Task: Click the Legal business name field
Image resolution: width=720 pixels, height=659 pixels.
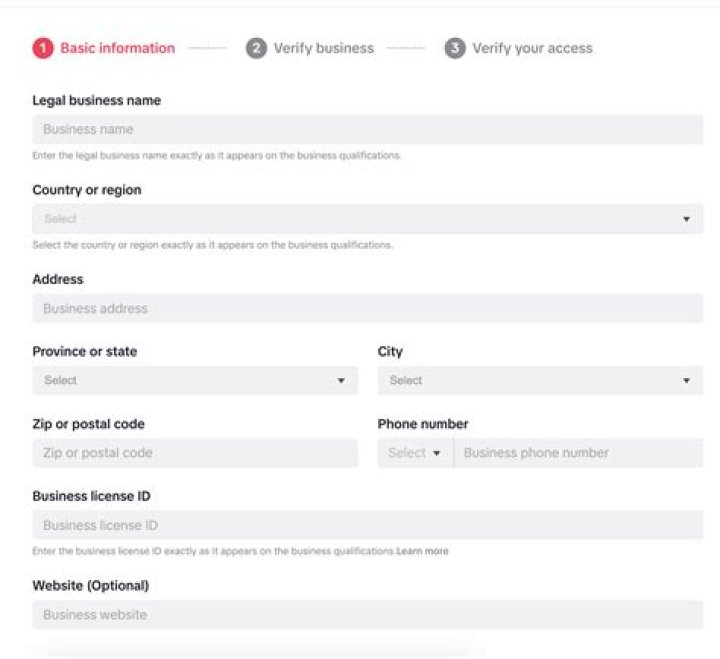Action: (367, 129)
